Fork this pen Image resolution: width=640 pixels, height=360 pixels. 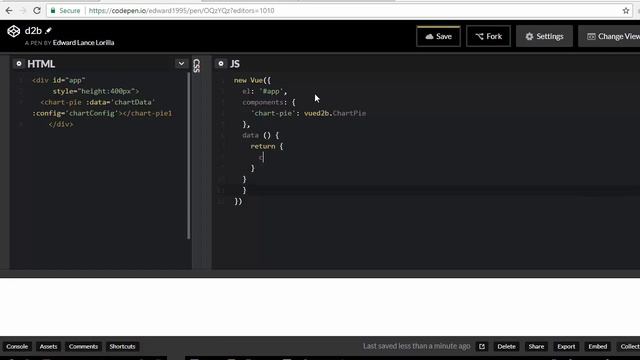488,36
